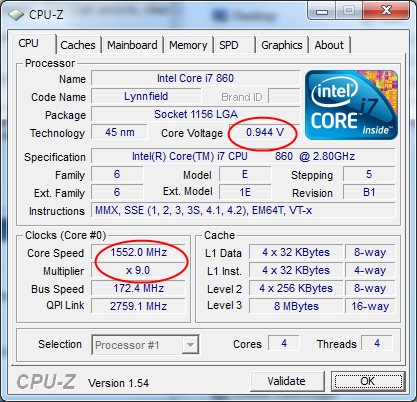Switch to the Caches tab
The image size is (417, 402).
pos(78,45)
